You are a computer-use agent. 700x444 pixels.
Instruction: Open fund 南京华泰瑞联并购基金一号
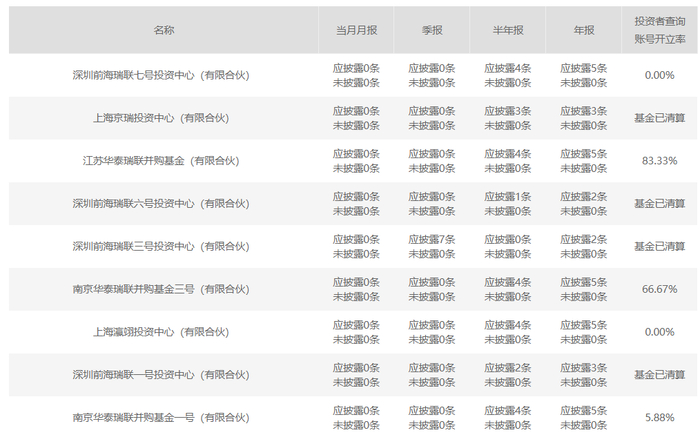pyautogui.click(x=161, y=418)
